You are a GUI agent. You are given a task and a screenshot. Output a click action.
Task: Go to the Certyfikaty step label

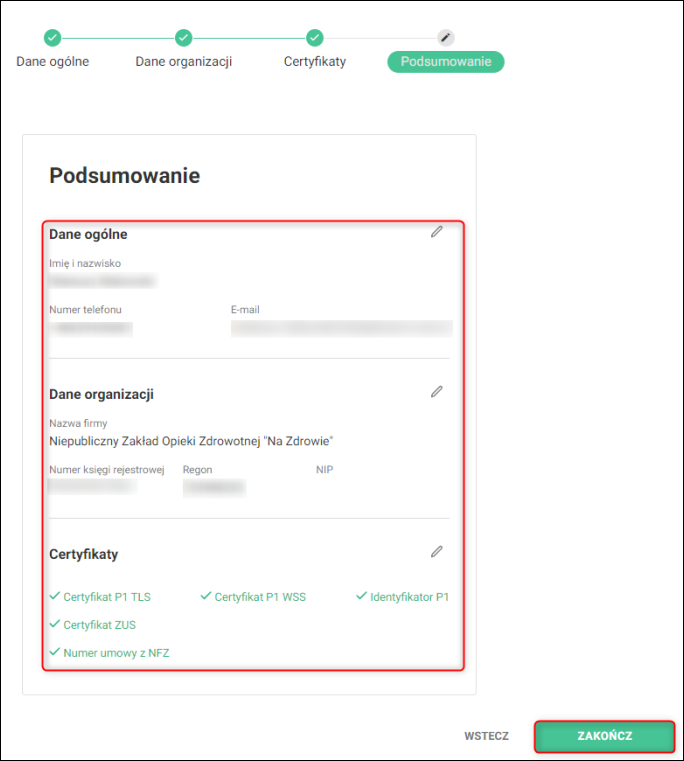coord(315,62)
